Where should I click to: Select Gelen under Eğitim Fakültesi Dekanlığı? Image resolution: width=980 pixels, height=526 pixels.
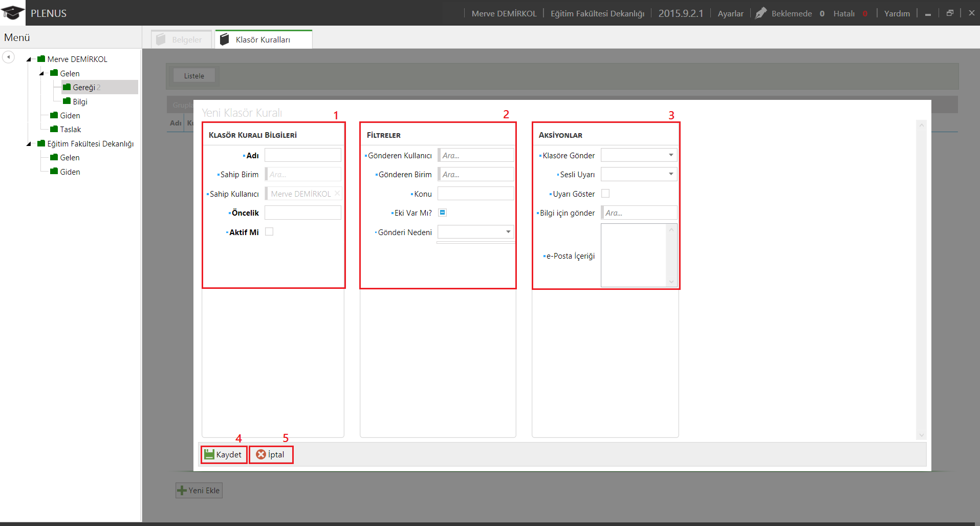pyautogui.click(x=70, y=157)
